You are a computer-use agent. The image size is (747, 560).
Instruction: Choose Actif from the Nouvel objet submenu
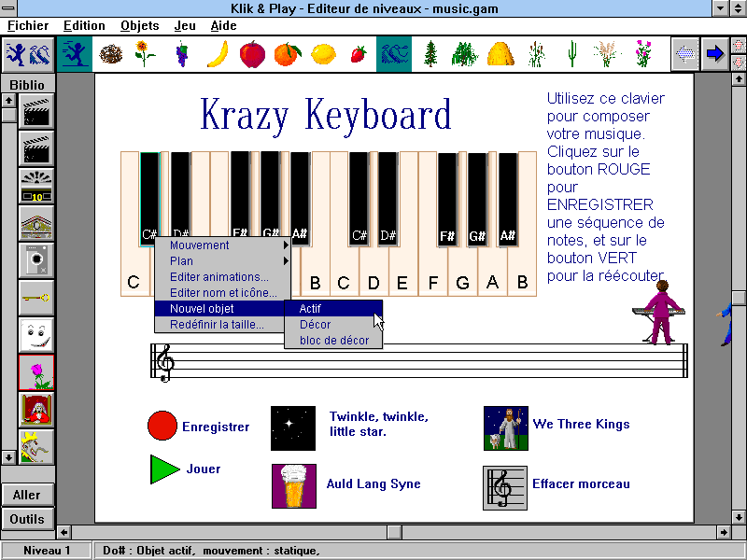coord(333,309)
